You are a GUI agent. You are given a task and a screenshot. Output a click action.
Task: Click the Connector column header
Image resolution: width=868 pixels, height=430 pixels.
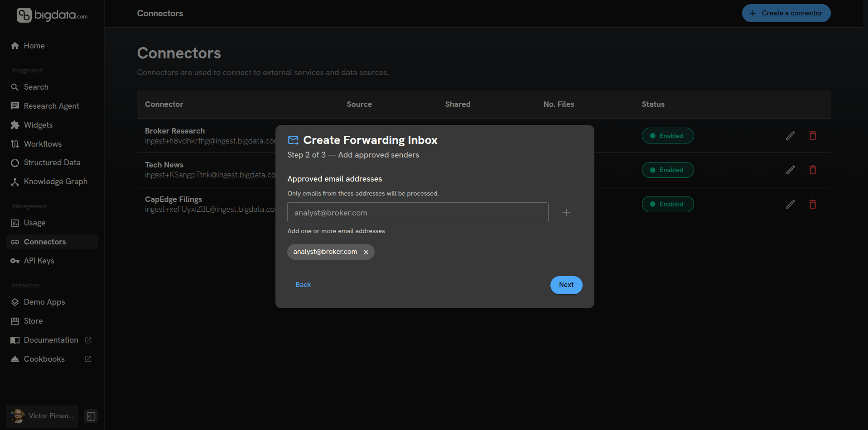(x=164, y=104)
